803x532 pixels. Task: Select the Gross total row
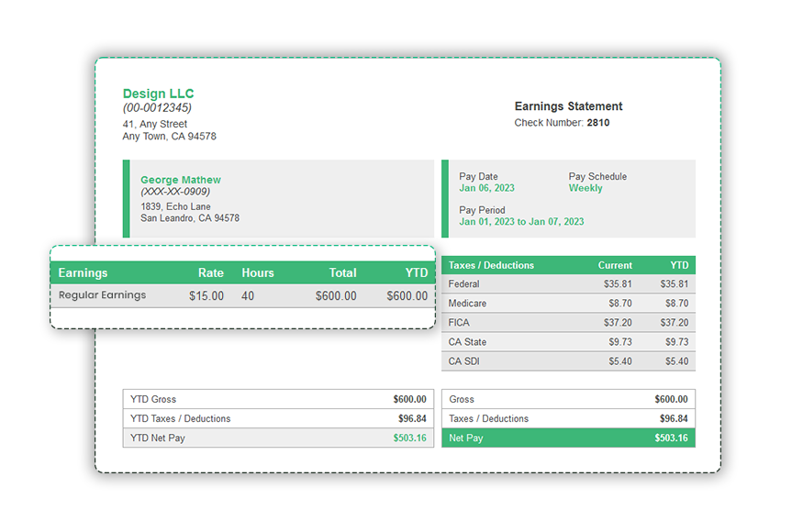tap(569, 399)
